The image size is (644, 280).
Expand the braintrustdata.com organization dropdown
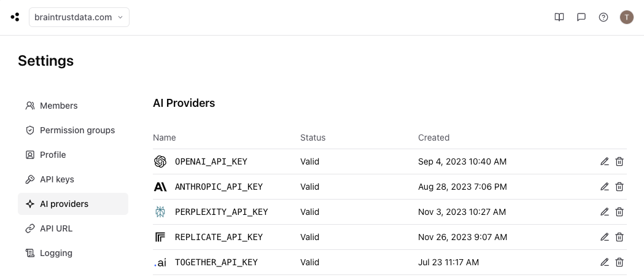tap(79, 17)
